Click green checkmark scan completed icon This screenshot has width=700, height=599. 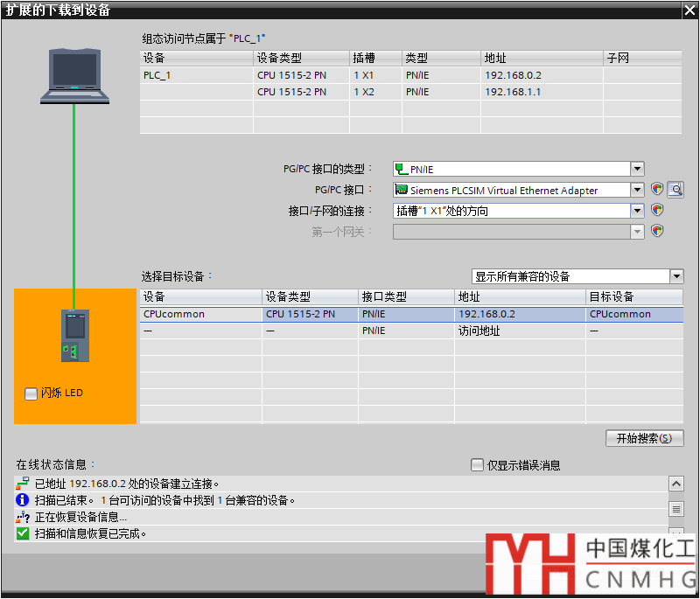(x=23, y=533)
